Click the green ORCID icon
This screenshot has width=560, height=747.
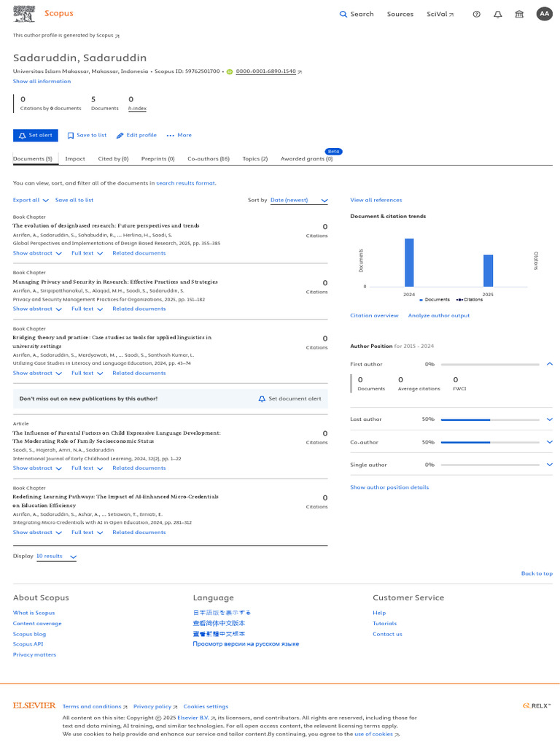[x=230, y=72]
